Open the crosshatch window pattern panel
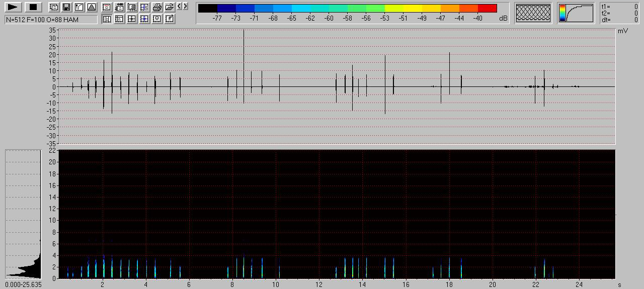The height and width of the screenshot is (289, 644). 533,13
